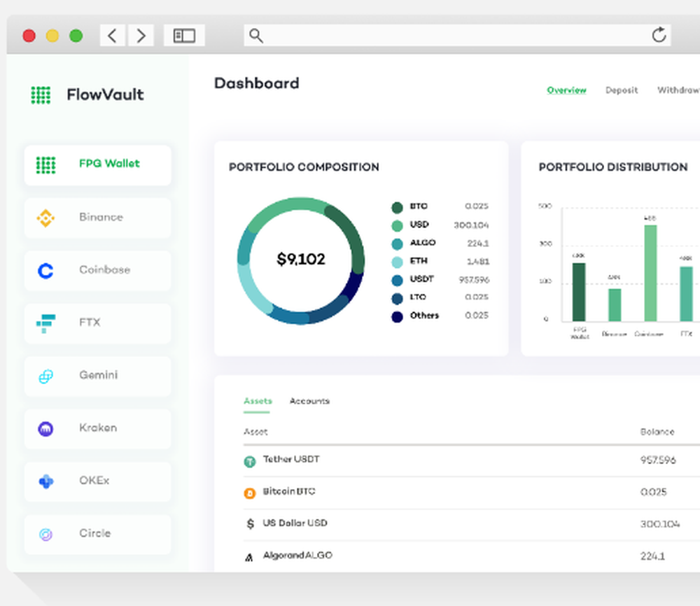The height and width of the screenshot is (606, 700).
Task: Click the FTX bar in the distribution chart
Action: tap(686, 294)
